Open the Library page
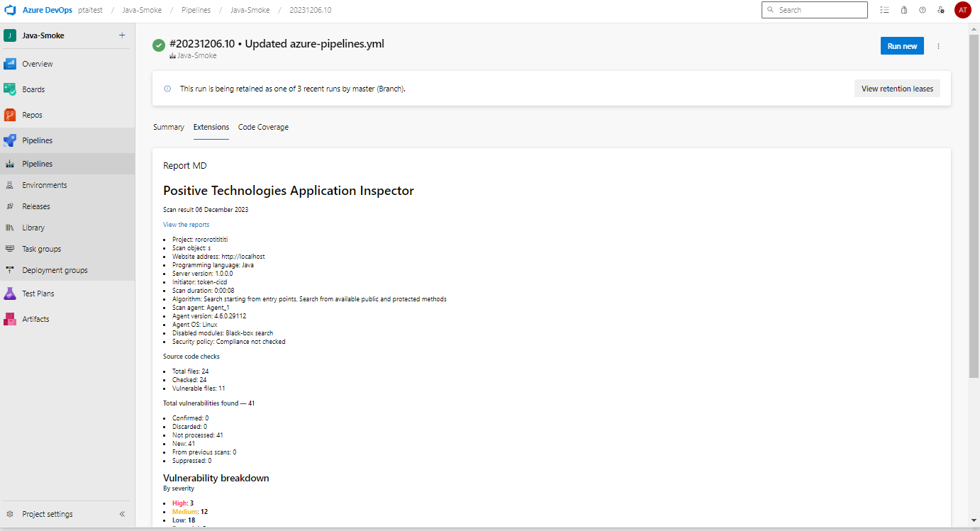Image resolution: width=980 pixels, height=531 pixels. pos(34,227)
